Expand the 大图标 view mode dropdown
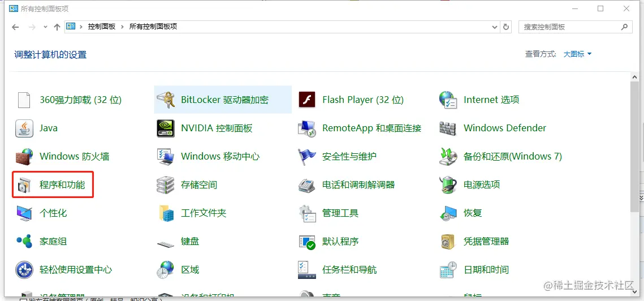The width and height of the screenshot is (644, 301). (577, 54)
